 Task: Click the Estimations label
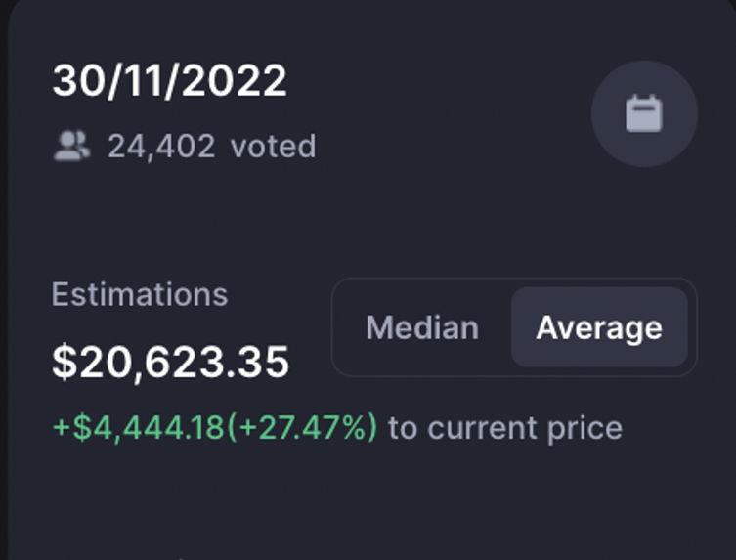coord(140,294)
